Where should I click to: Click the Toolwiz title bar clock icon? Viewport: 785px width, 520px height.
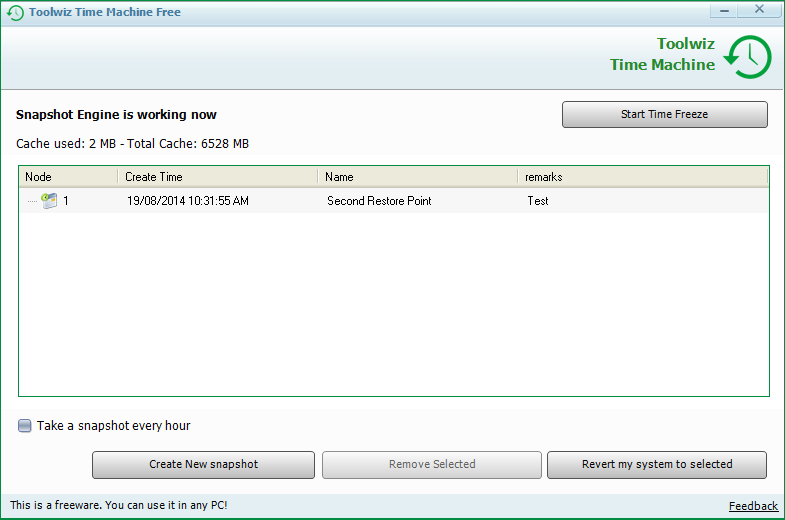coord(16,13)
